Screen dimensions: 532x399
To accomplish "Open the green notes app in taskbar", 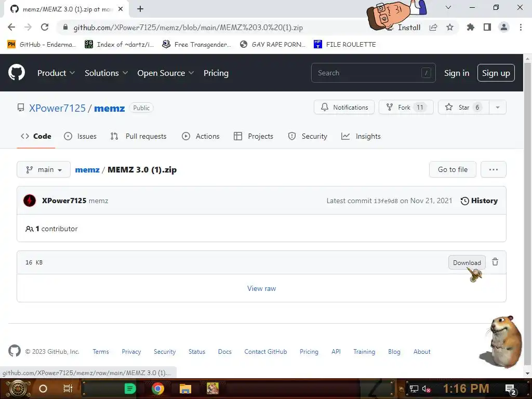I will [x=130, y=388].
